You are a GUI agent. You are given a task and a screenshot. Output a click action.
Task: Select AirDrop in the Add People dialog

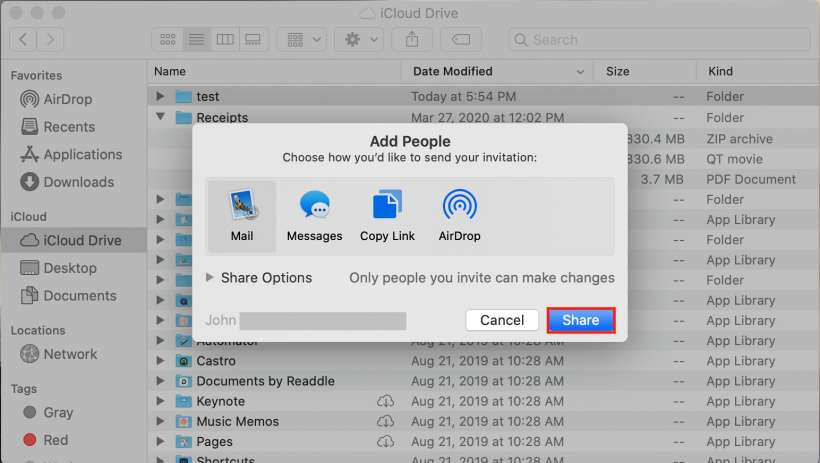[459, 216]
